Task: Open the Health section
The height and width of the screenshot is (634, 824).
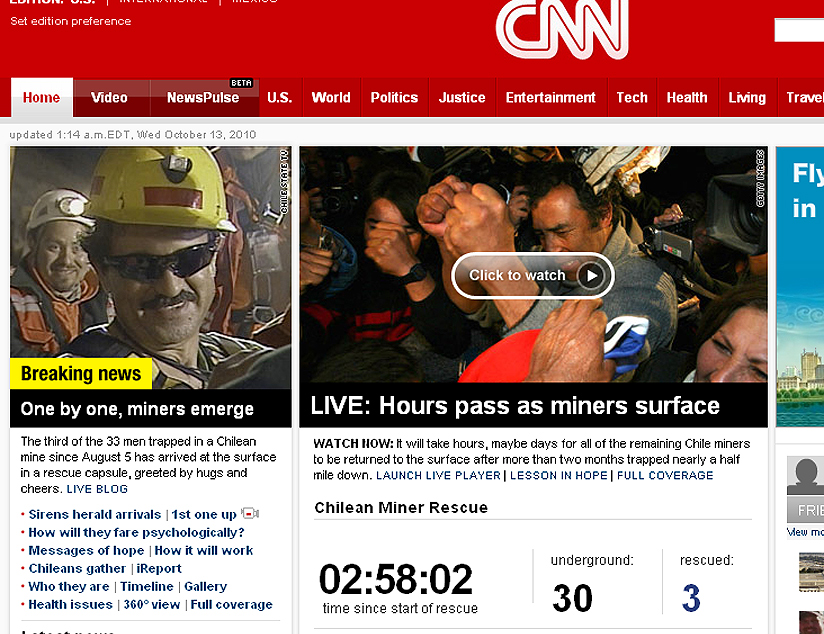Action: tap(687, 97)
